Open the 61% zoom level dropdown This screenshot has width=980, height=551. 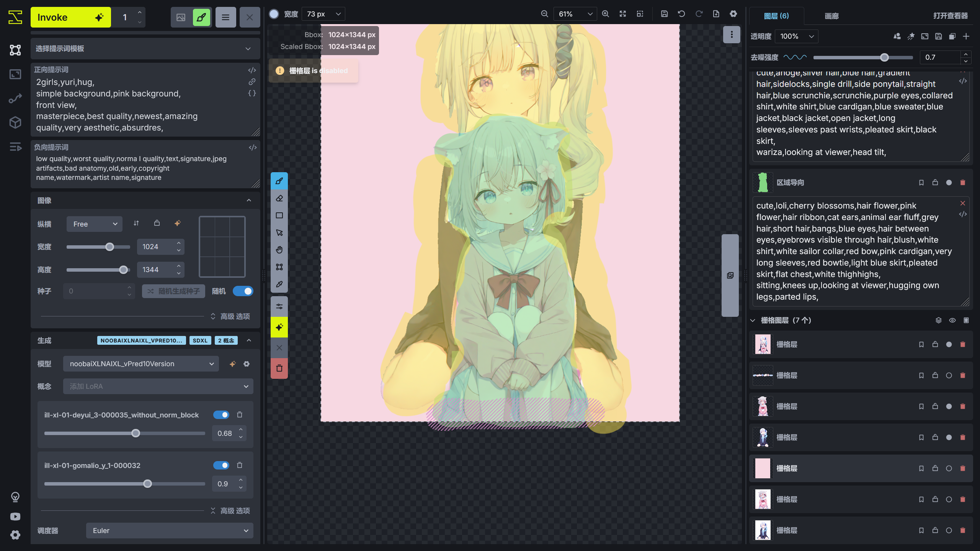[x=574, y=13]
